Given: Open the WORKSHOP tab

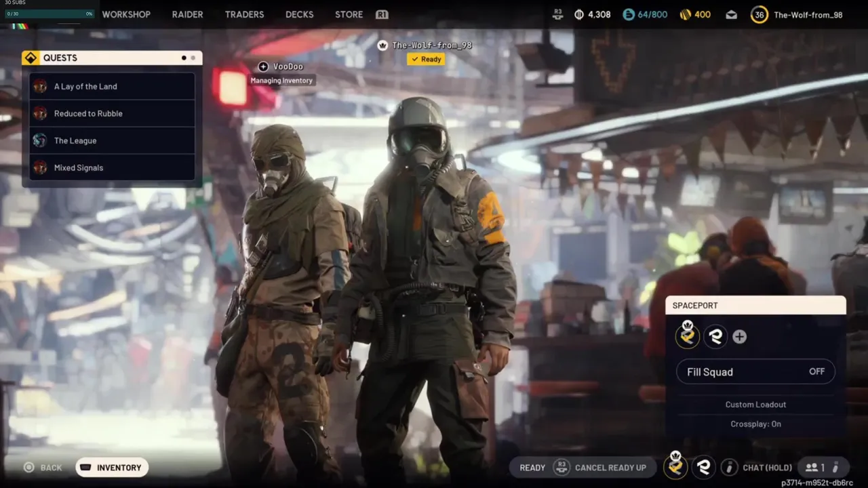Looking at the screenshot, I should 126,14.
